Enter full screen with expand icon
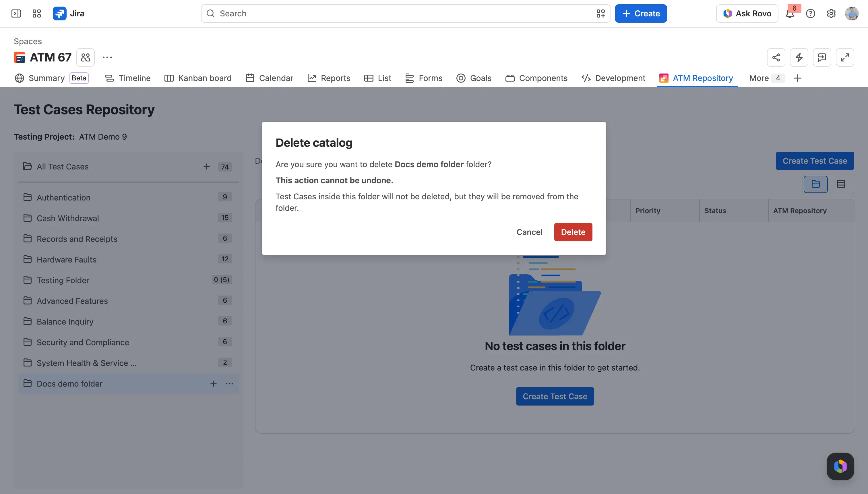The width and height of the screenshot is (868, 494). (x=845, y=57)
